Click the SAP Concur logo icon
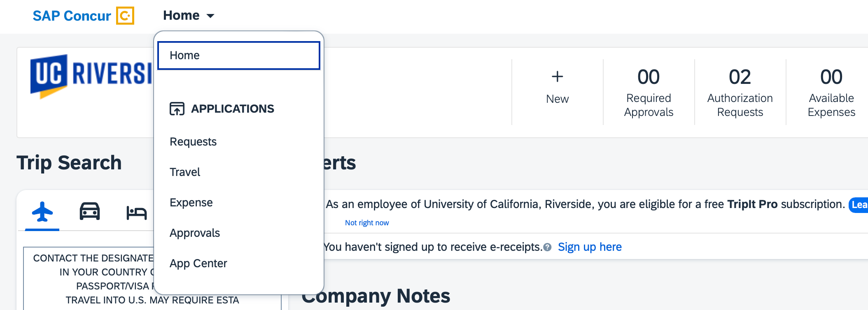The width and height of the screenshot is (868, 310). 125,16
